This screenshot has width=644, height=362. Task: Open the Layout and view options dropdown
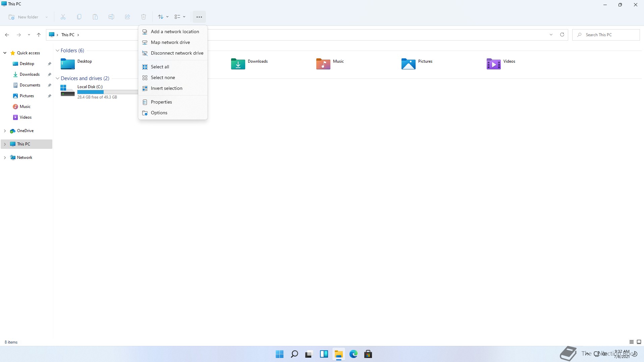pyautogui.click(x=180, y=17)
